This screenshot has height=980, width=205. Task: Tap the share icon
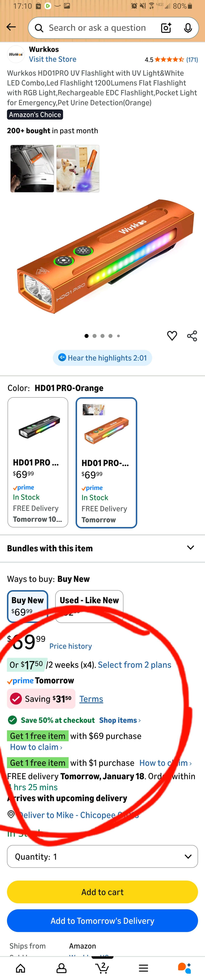pos(192,336)
